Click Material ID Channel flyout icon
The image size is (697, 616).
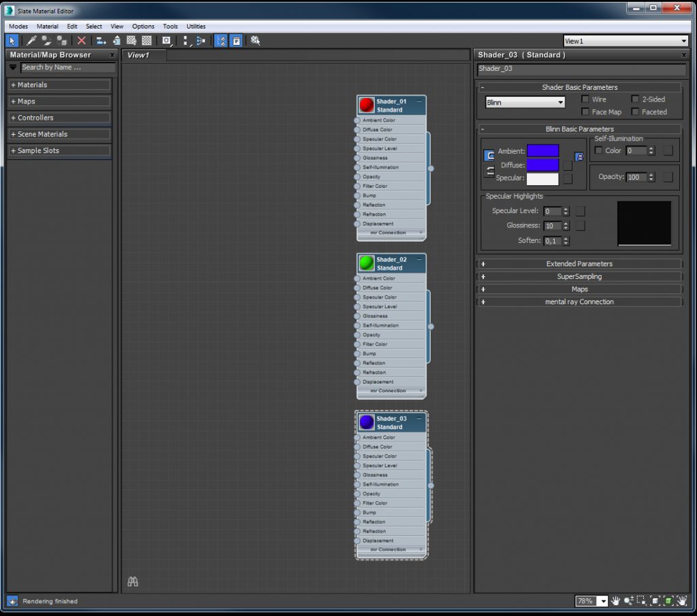pos(167,41)
